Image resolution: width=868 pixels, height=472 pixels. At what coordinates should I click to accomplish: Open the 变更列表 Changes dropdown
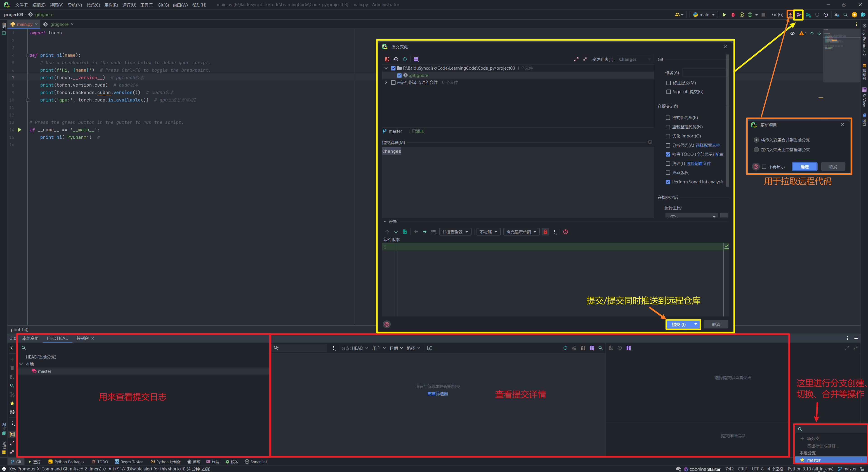tap(634, 59)
